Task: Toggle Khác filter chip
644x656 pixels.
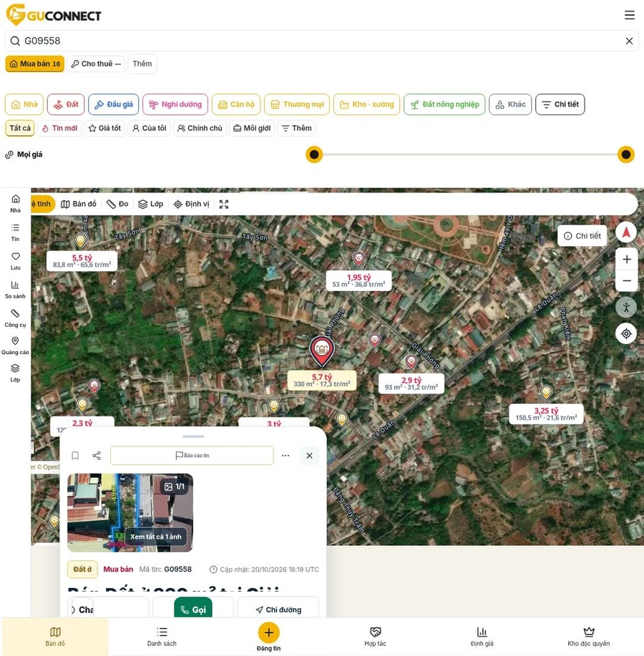Action: click(x=510, y=104)
